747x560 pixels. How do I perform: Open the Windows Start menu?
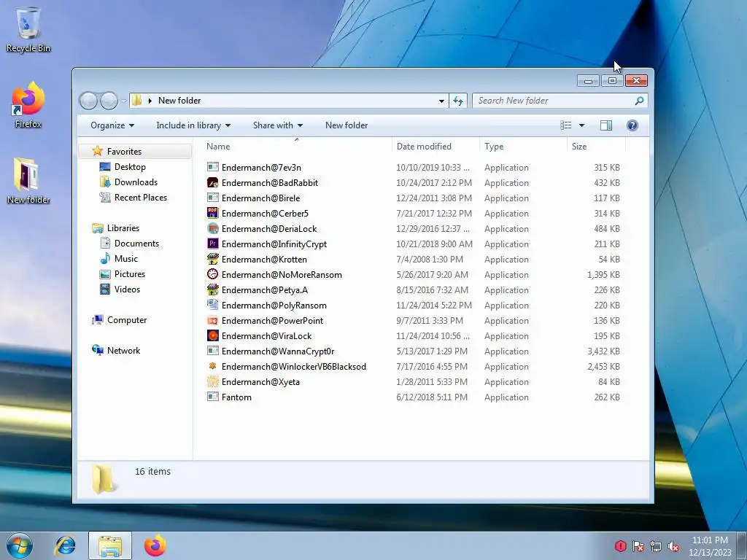click(x=20, y=545)
